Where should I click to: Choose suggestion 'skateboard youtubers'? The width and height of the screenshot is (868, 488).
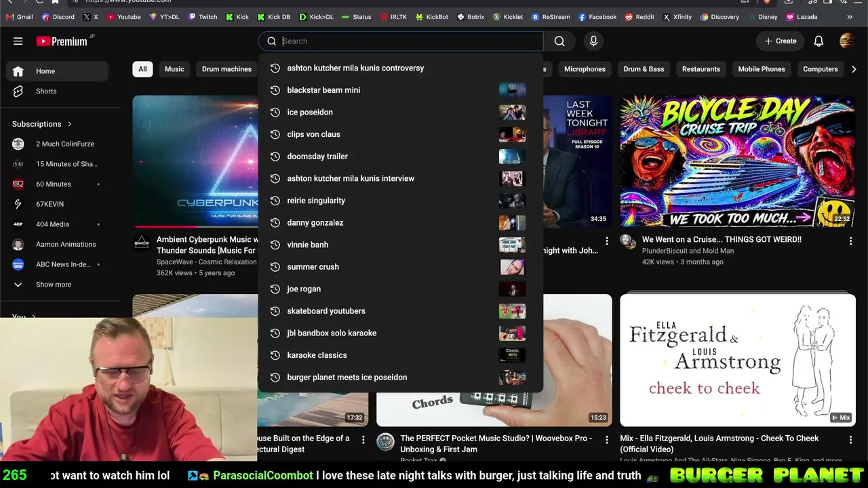click(x=401, y=311)
